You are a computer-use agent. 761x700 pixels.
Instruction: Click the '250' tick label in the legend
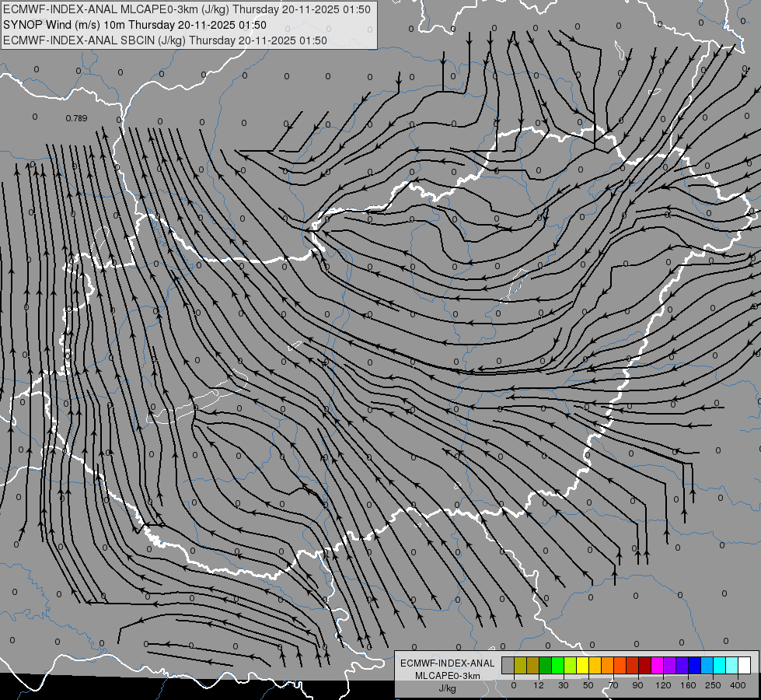[x=713, y=685]
